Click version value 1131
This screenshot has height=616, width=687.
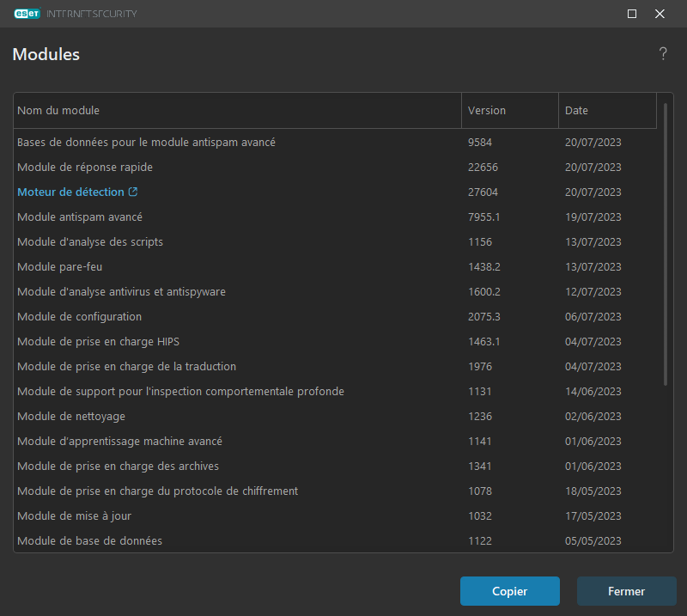point(479,391)
